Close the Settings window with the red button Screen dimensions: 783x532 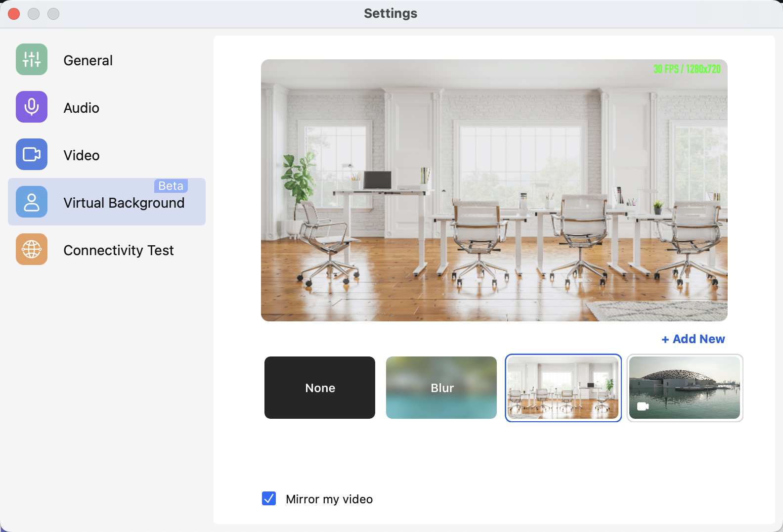(x=14, y=14)
